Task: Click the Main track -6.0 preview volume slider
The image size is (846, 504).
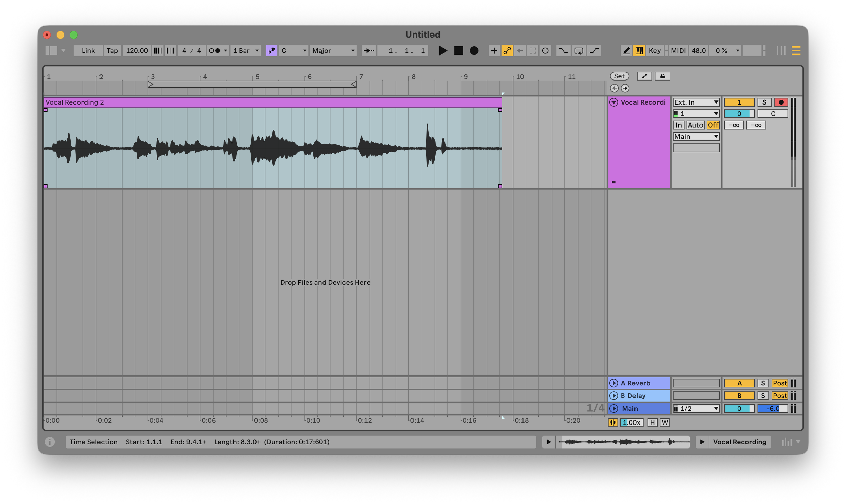Action: click(x=773, y=408)
